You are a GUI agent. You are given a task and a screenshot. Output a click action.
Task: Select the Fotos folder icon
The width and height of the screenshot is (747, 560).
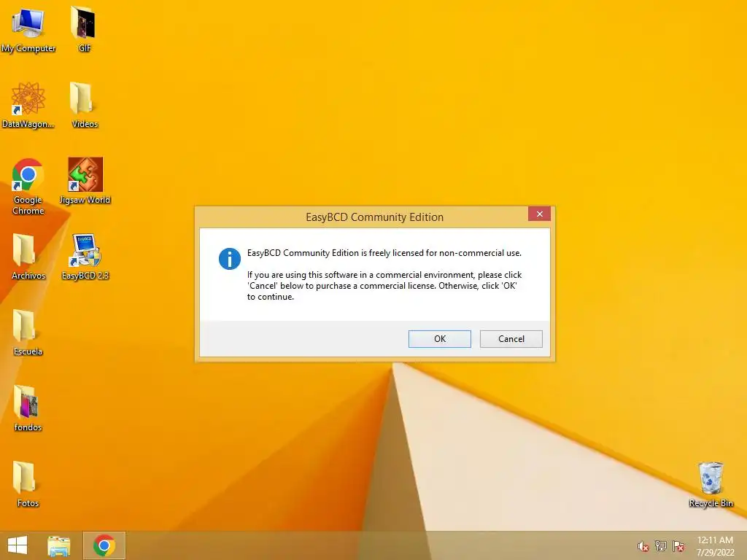click(x=28, y=484)
